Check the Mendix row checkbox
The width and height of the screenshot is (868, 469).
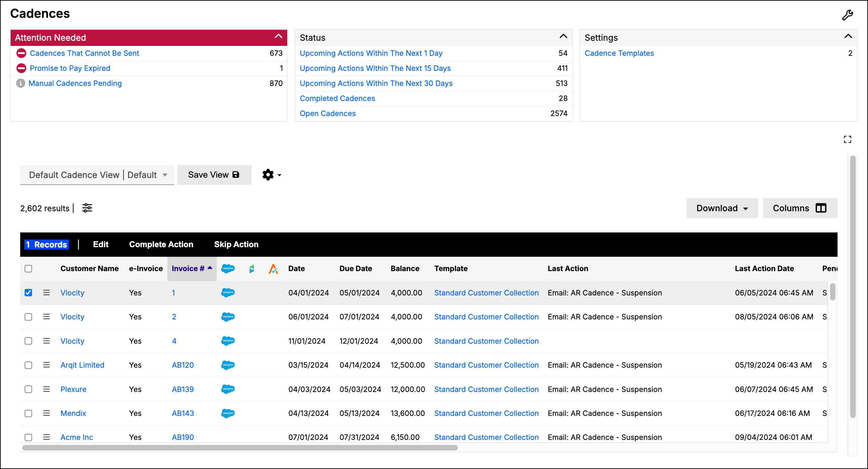coord(28,414)
